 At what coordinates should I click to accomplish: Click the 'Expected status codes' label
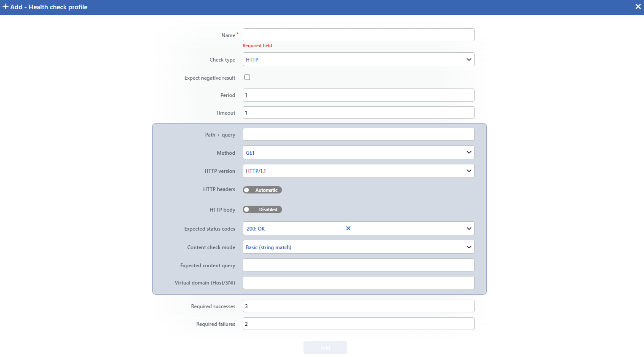click(x=209, y=229)
